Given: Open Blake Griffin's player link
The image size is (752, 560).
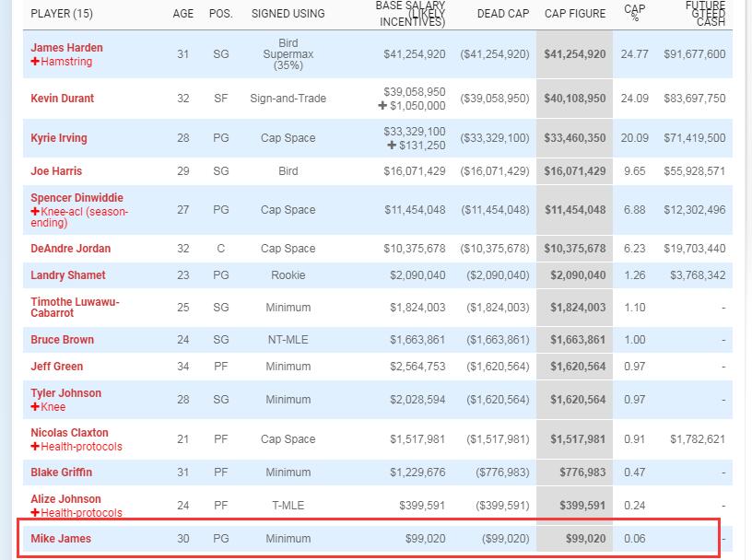Looking at the screenshot, I should (x=62, y=472).
